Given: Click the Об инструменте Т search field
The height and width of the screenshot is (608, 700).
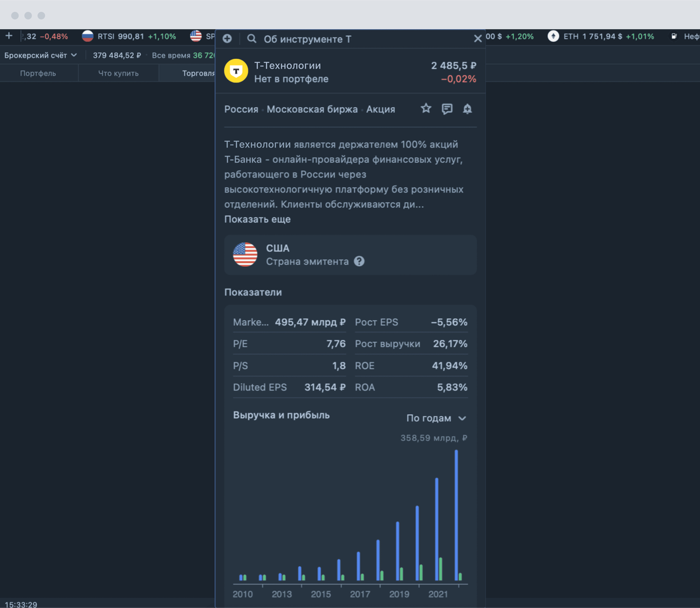Looking at the screenshot, I should point(307,39).
